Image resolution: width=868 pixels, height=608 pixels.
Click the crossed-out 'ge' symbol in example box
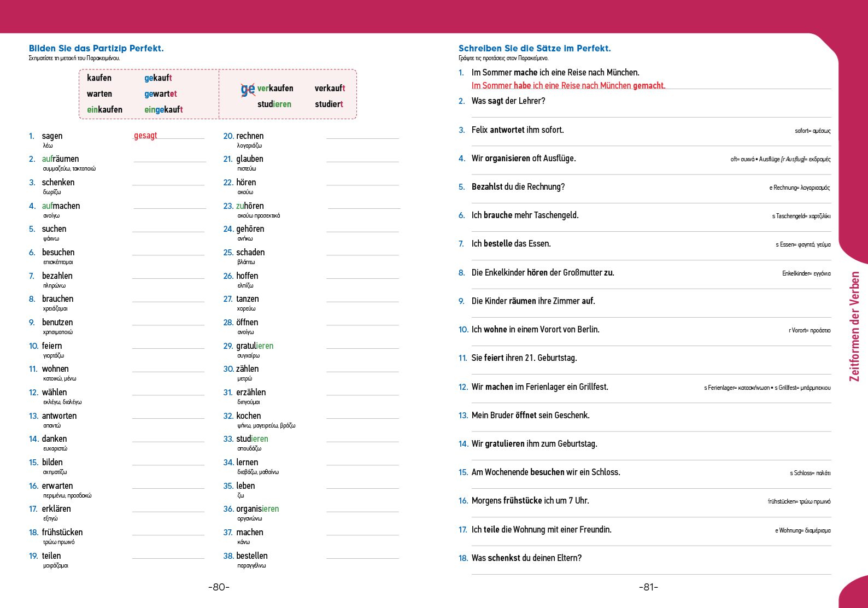pyautogui.click(x=248, y=90)
